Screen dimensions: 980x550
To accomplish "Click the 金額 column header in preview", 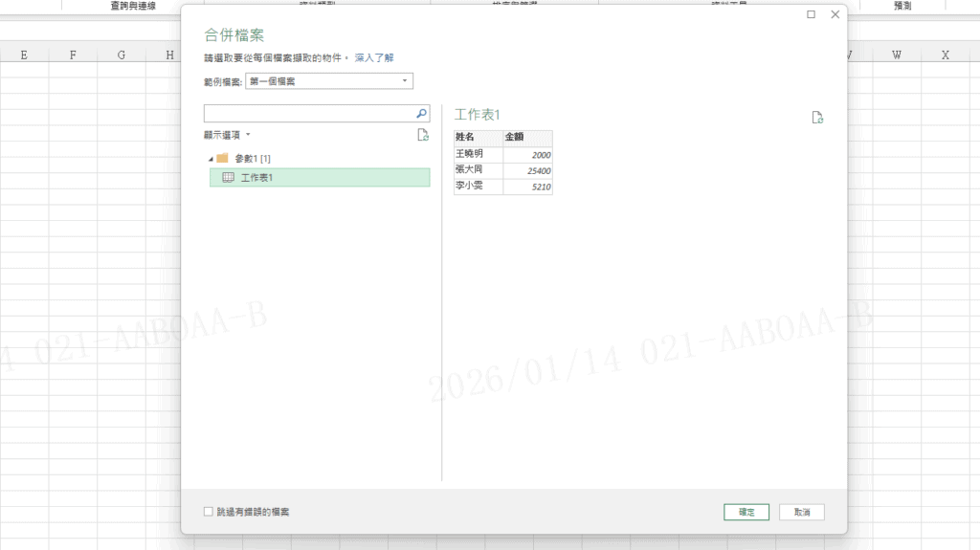I will [x=527, y=138].
